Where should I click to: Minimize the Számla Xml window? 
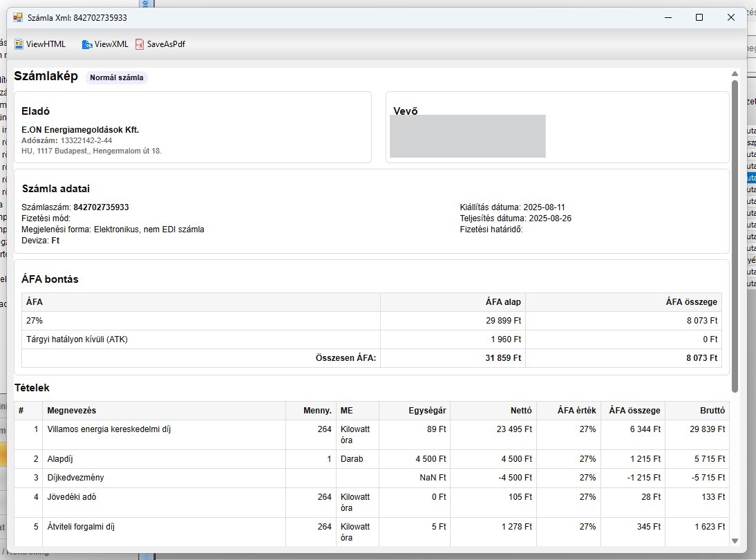coord(668,17)
